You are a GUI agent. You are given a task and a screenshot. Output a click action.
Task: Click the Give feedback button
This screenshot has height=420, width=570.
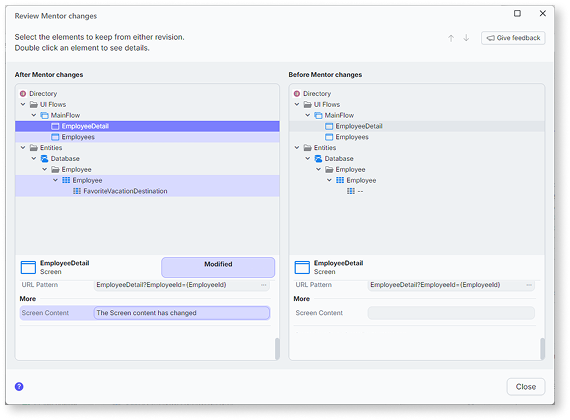(513, 38)
